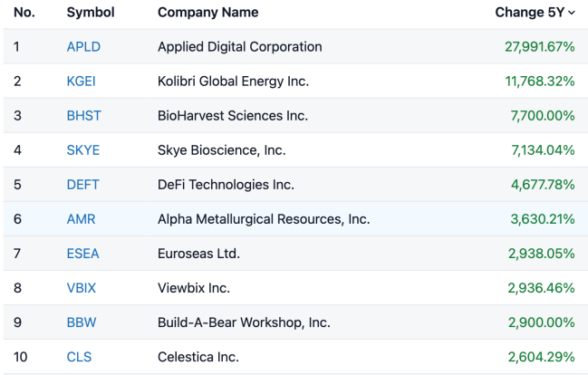This screenshot has width=588, height=375.
Task: Click the Build-A-Bear Workshop company name
Action: pos(244,322)
